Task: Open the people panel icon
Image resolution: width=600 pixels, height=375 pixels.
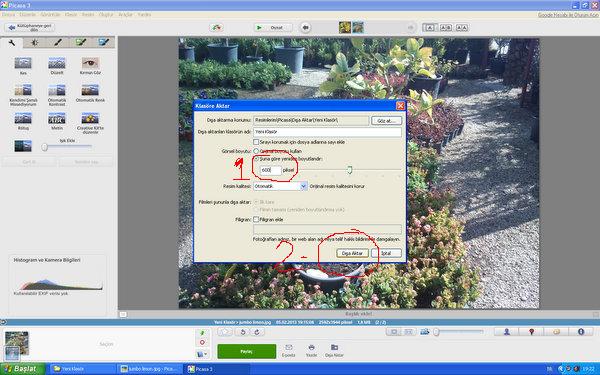Action: click(507, 332)
